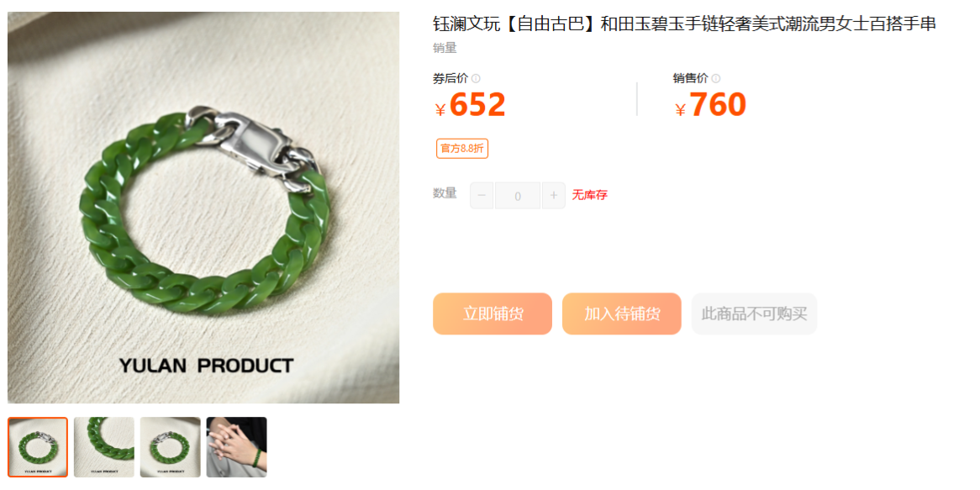Screen dimensions: 980x490
Task: Select the first bracelet thumbnail
Action: 38,447
